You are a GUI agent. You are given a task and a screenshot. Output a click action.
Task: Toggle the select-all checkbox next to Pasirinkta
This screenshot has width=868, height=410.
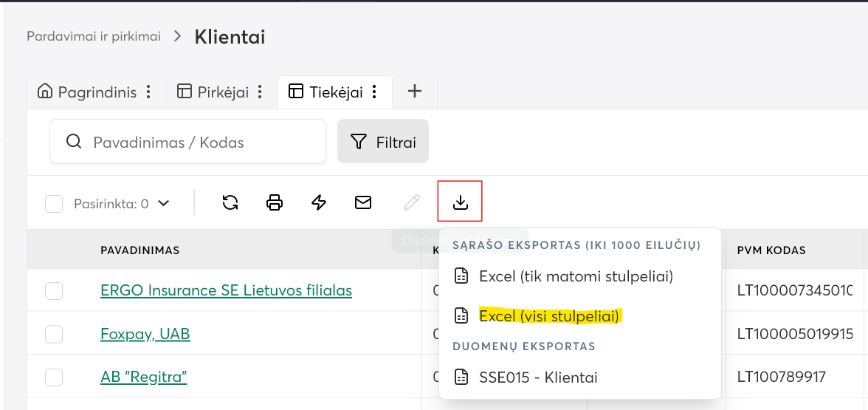click(x=54, y=204)
